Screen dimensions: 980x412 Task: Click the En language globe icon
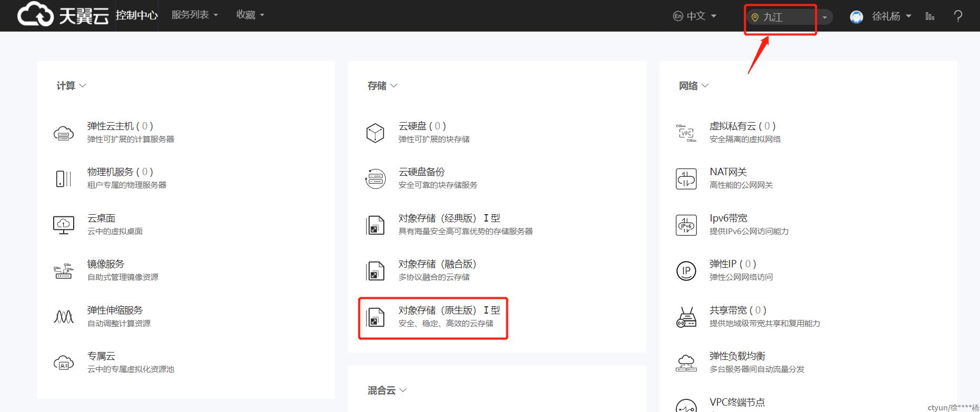tap(678, 16)
